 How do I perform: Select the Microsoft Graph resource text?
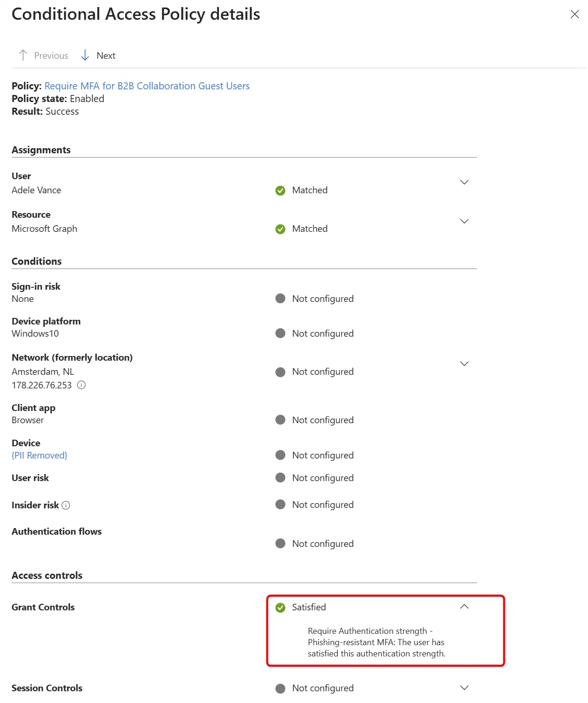click(44, 229)
